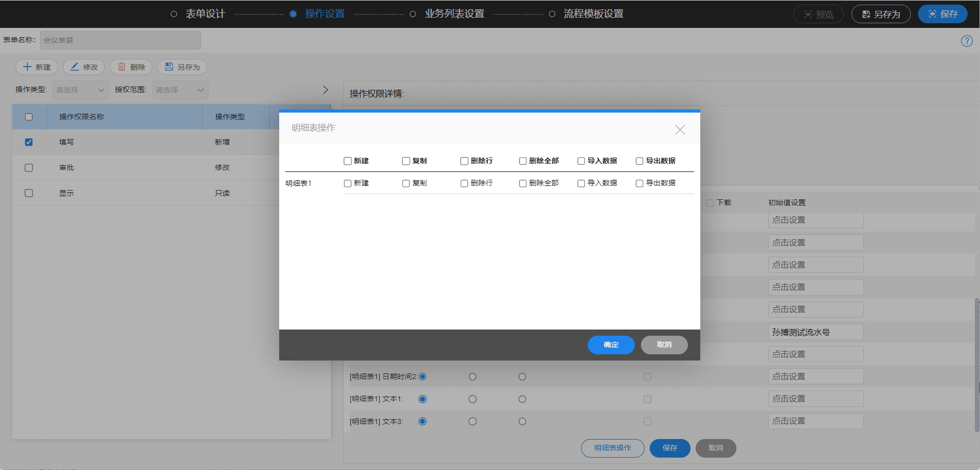Toggle the select-all checkbox in table header
This screenshot has width=980, height=470.
tap(29, 117)
